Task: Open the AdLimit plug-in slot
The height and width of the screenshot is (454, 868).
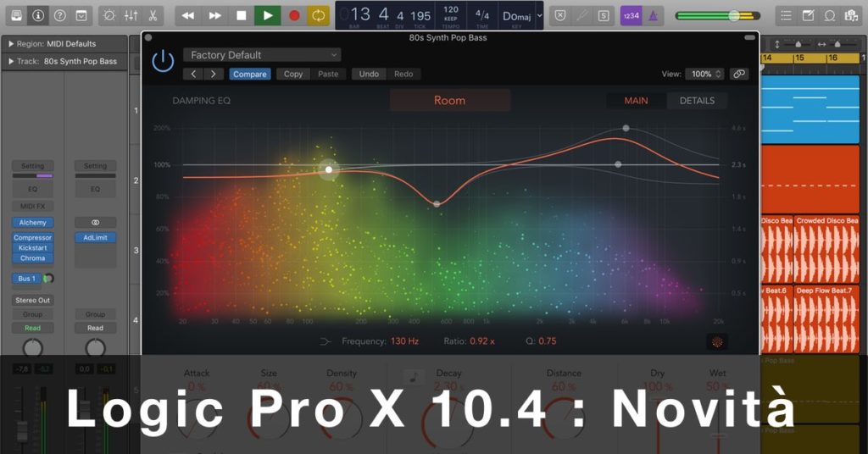Action: point(95,237)
